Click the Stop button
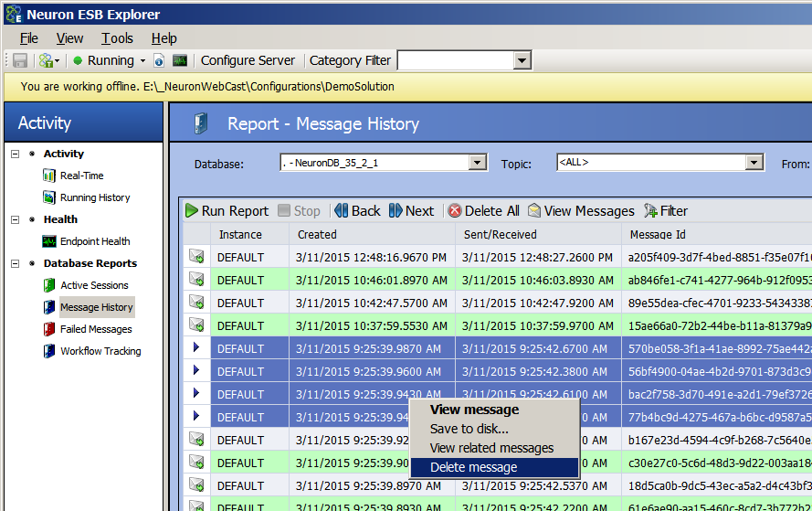Viewport: 812px width, 511px height. 299,211
